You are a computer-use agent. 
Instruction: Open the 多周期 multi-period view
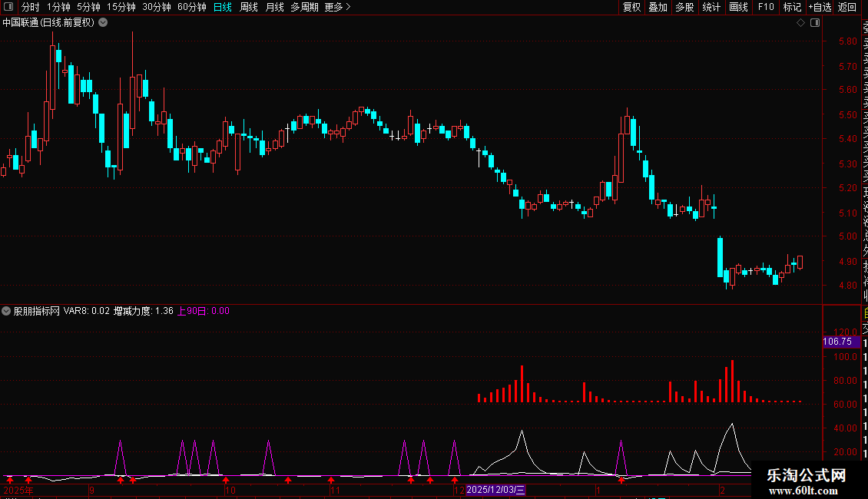click(304, 7)
